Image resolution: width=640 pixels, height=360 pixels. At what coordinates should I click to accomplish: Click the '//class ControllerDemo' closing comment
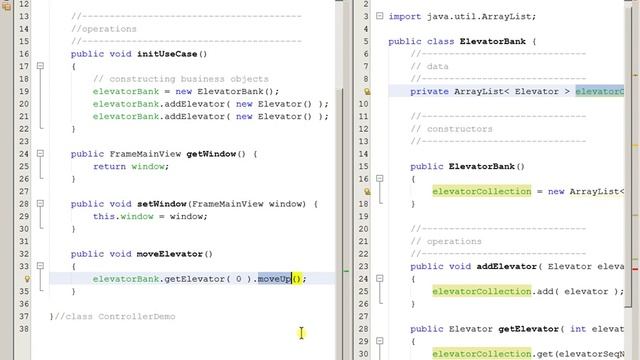[x=115, y=316]
